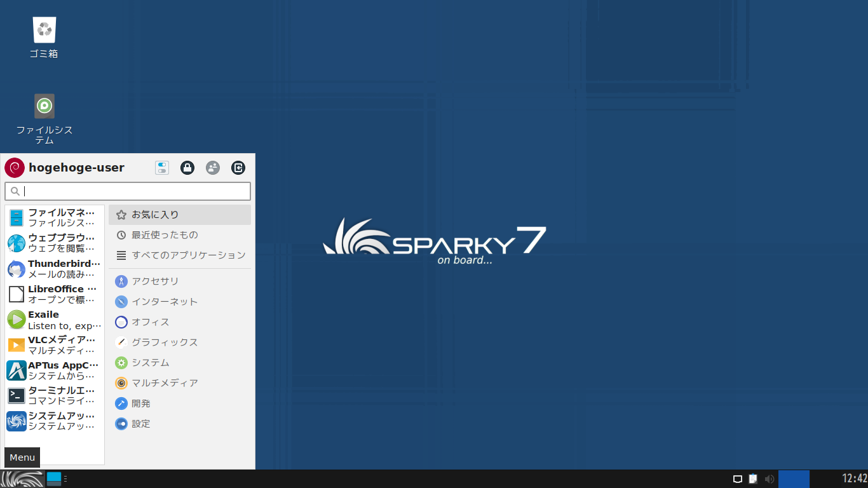Screen dimensions: 868x488
Task: Click the 12:42 clock
Action: click(855, 478)
